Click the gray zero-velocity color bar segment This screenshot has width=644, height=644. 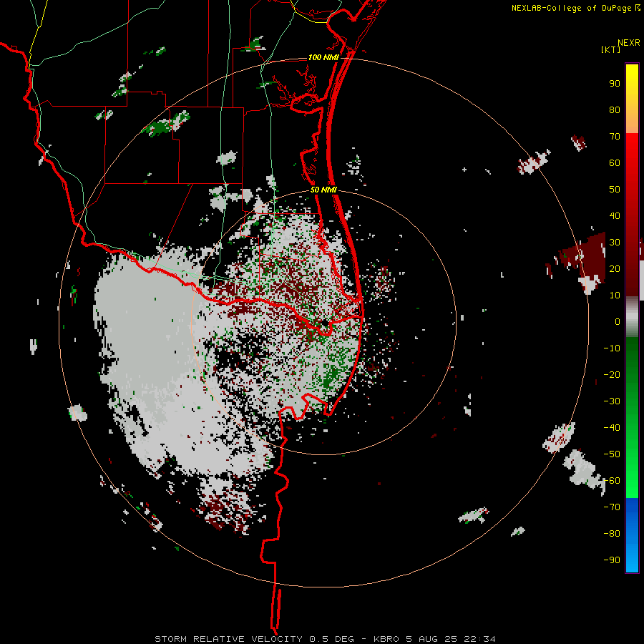click(632, 317)
